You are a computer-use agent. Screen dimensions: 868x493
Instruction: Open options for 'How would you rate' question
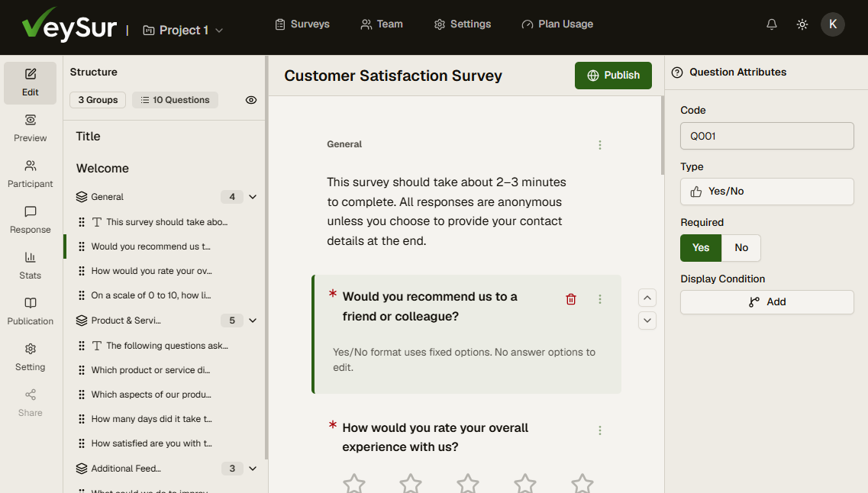tap(599, 430)
